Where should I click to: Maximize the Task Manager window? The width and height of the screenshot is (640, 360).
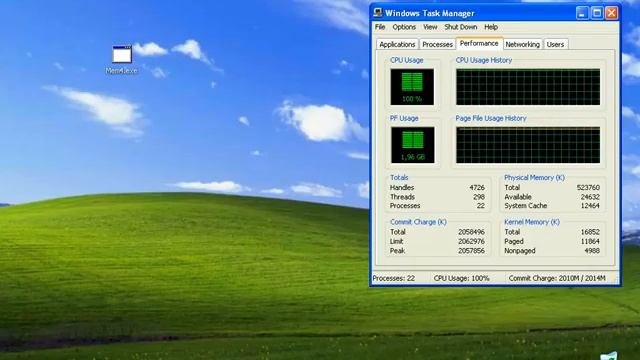tap(597, 13)
